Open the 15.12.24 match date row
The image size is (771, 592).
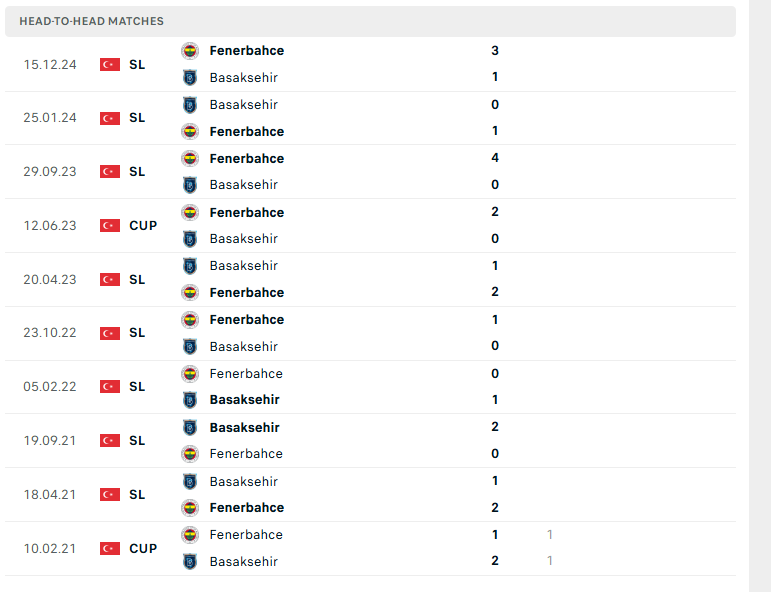click(x=370, y=64)
